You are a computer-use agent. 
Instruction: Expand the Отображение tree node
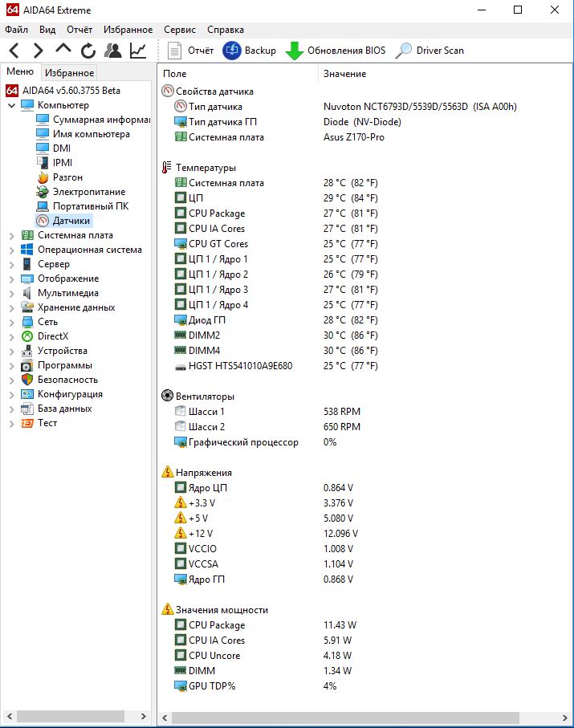pos(12,279)
